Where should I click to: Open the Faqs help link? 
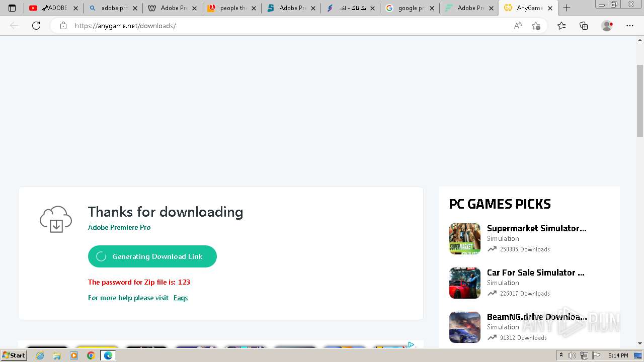click(181, 298)
